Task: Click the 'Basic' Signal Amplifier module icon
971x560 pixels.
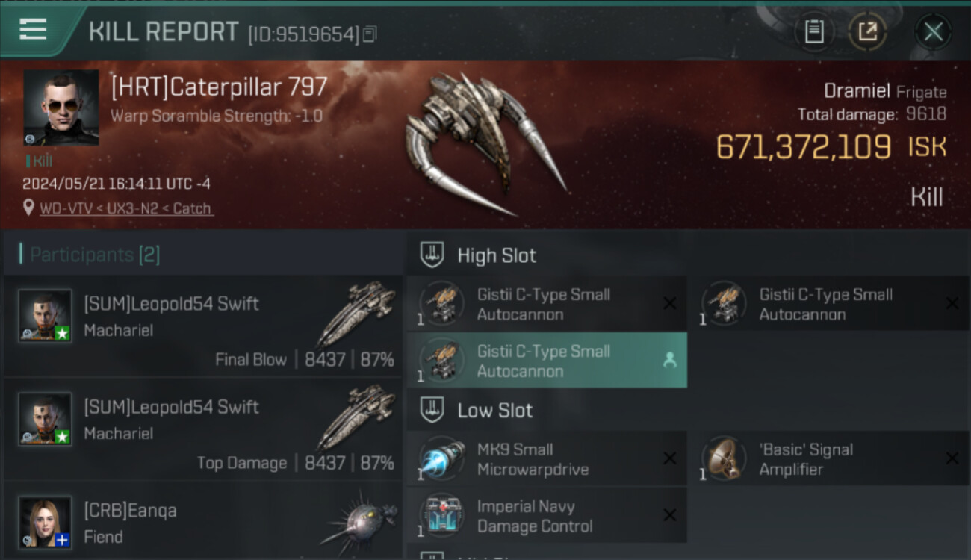Action: point(724,458)
